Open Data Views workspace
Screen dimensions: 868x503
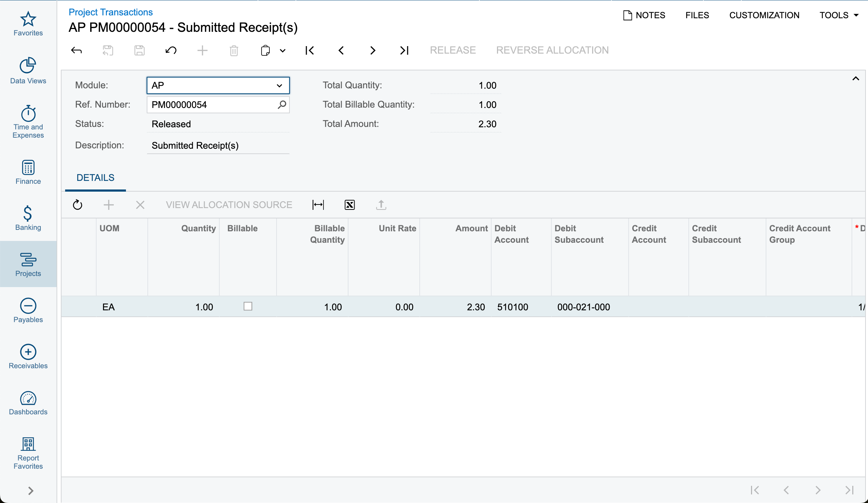point(28,71)
